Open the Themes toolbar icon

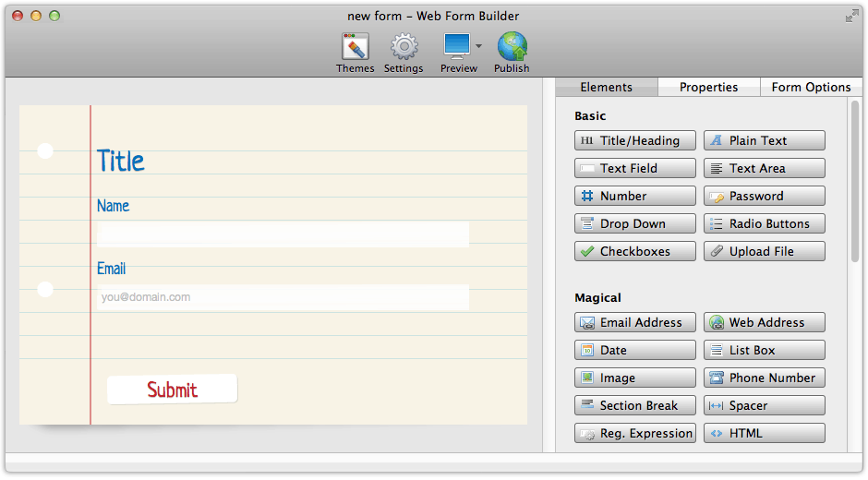tap(355, 47)
